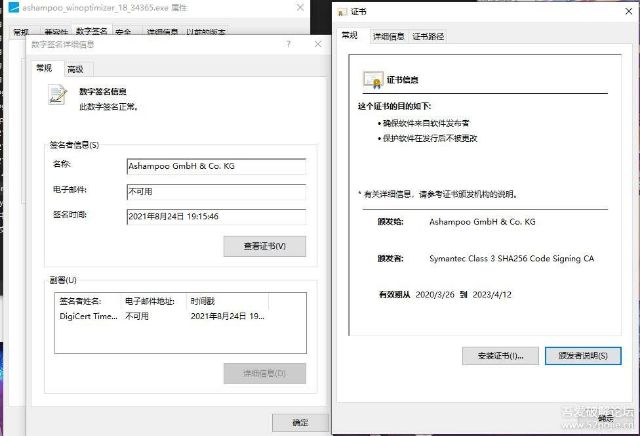This screenshot has height=436, width=640.
Task: Click the 颁发者说明(S) button
Action: coord(583,356)
